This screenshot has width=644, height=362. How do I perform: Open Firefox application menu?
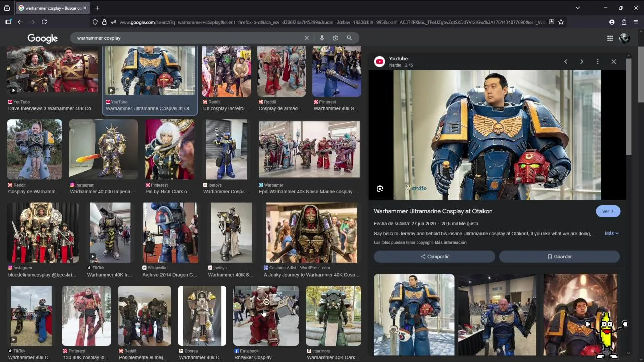tap(636, 22)
